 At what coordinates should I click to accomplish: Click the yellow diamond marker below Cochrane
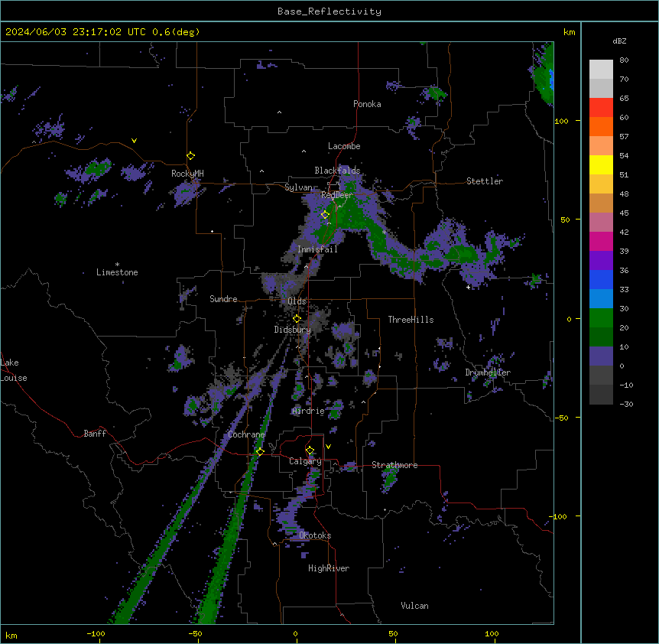pyautogui.click(x=260, y=451)
